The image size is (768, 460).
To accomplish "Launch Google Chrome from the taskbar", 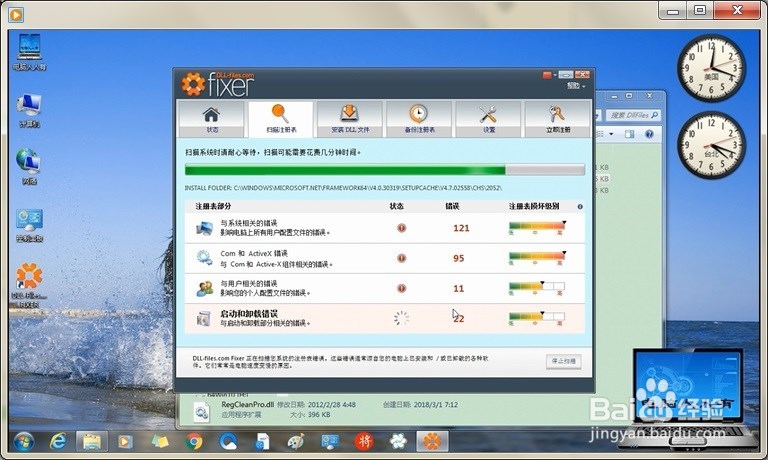I will 194,442.
